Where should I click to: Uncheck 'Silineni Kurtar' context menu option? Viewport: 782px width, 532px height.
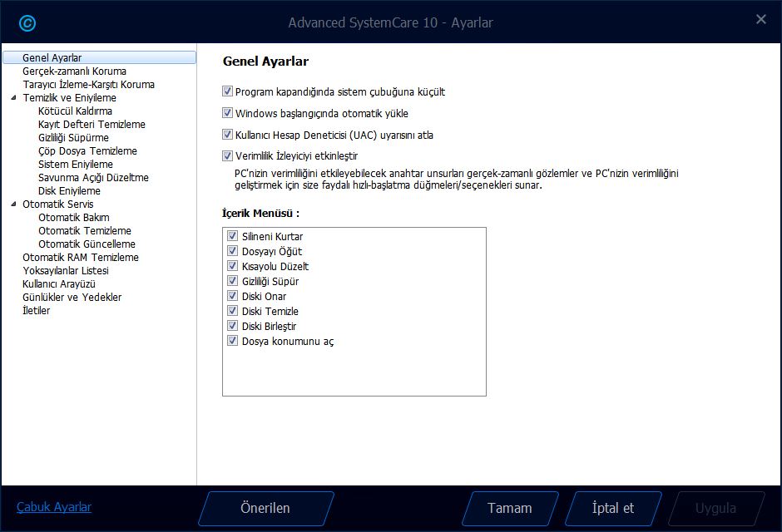coord(232,235)
